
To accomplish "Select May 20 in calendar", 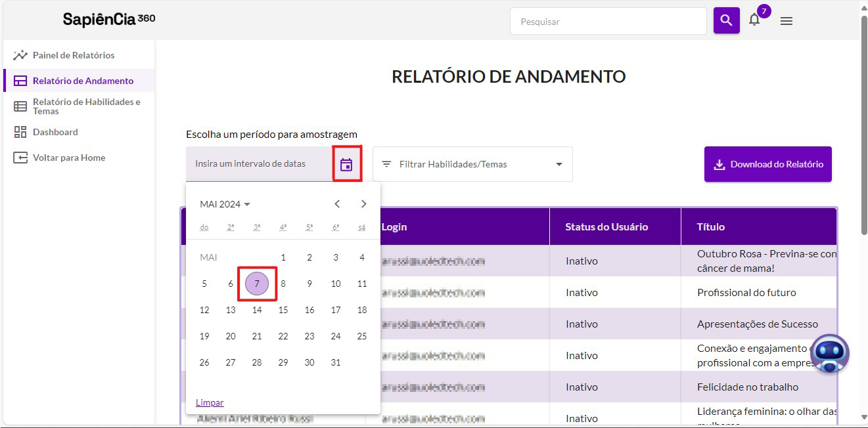I will tap(231, 336).
